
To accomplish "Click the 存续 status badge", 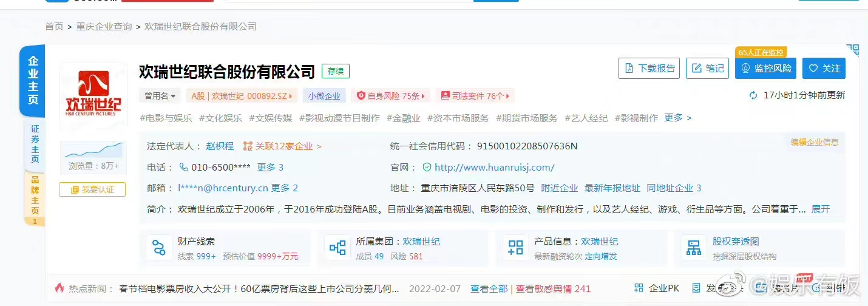I will click(336, 71).
